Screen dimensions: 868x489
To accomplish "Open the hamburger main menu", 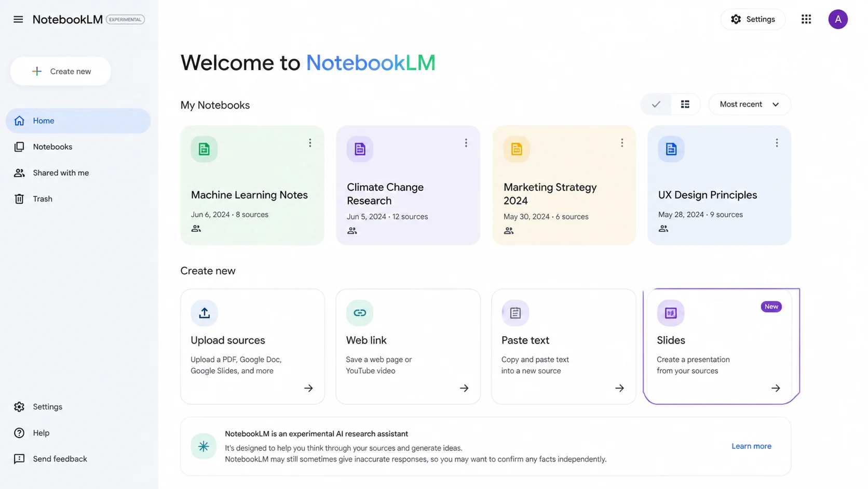I will click(x=18, y=19).
